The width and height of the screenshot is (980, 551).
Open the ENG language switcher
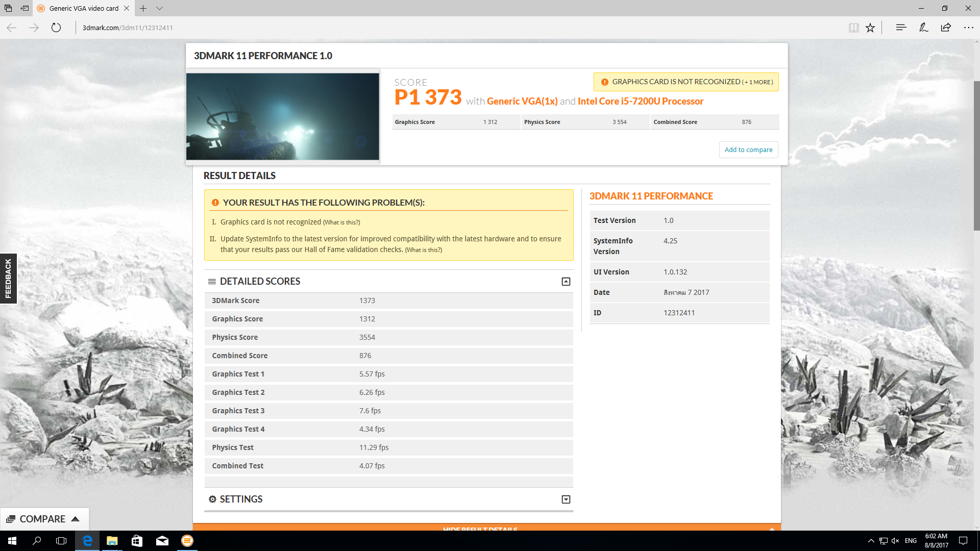coord(910,540)
